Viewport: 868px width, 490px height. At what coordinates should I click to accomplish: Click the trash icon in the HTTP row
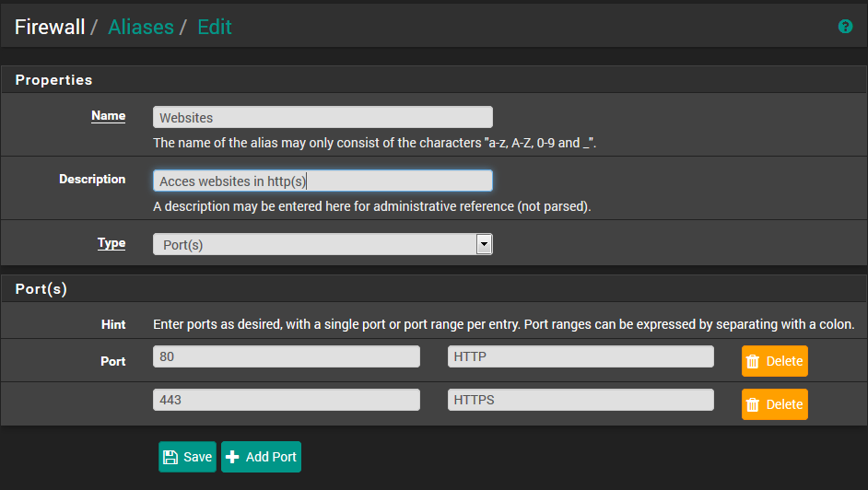point(753,361)
